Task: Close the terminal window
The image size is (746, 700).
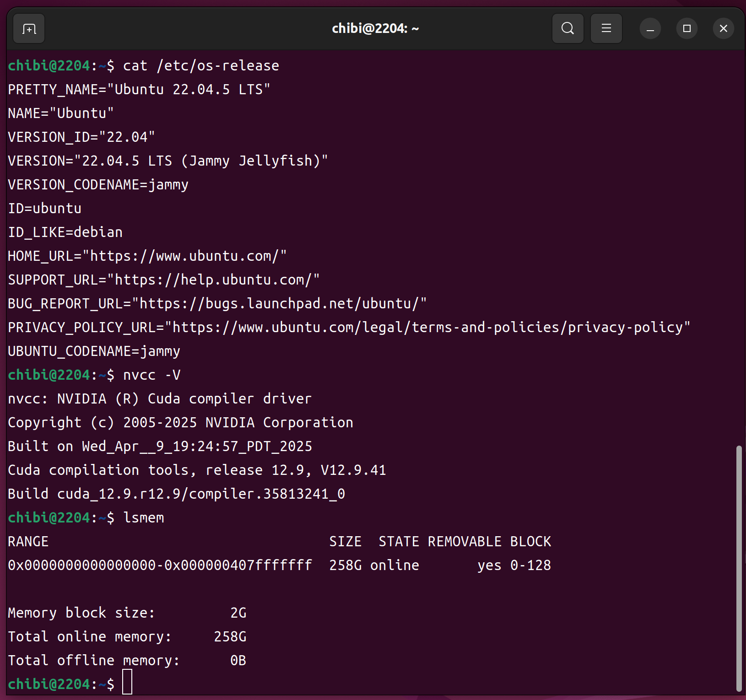Action: 723,29
